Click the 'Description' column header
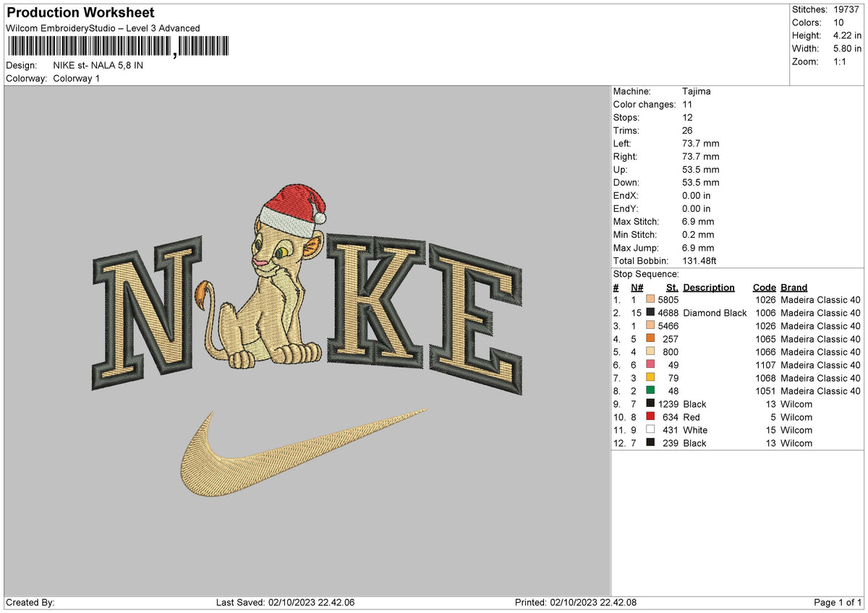 (x=709, y=288)
